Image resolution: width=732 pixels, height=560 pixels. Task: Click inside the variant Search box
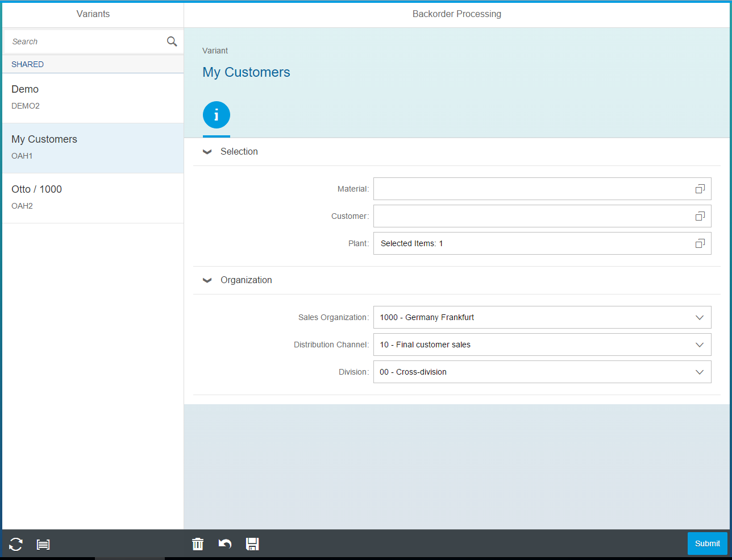[80, 41]
